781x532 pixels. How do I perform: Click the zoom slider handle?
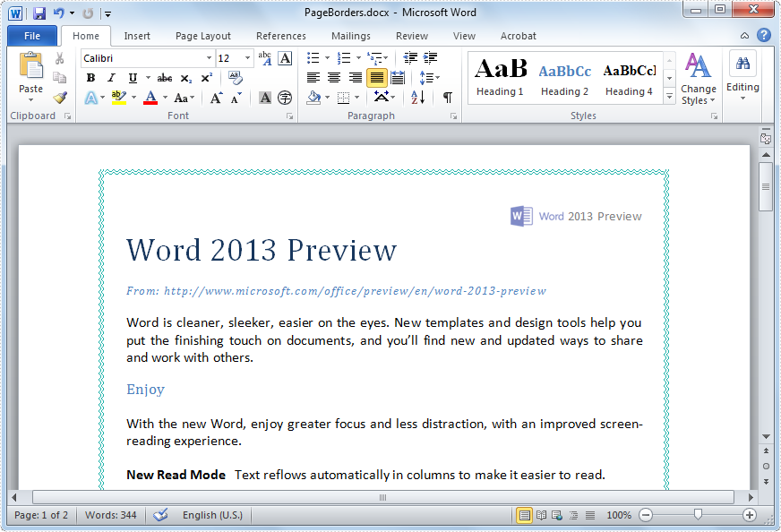point(698,514)
